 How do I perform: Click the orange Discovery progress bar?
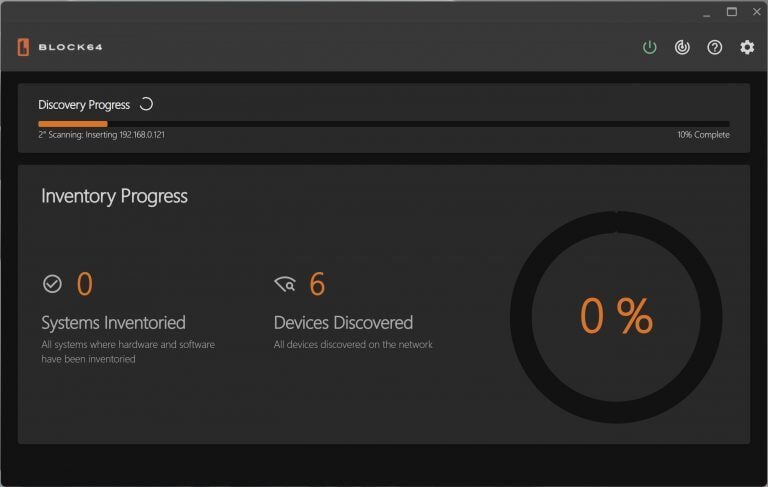pyautogui.click(x=73, y=123)
